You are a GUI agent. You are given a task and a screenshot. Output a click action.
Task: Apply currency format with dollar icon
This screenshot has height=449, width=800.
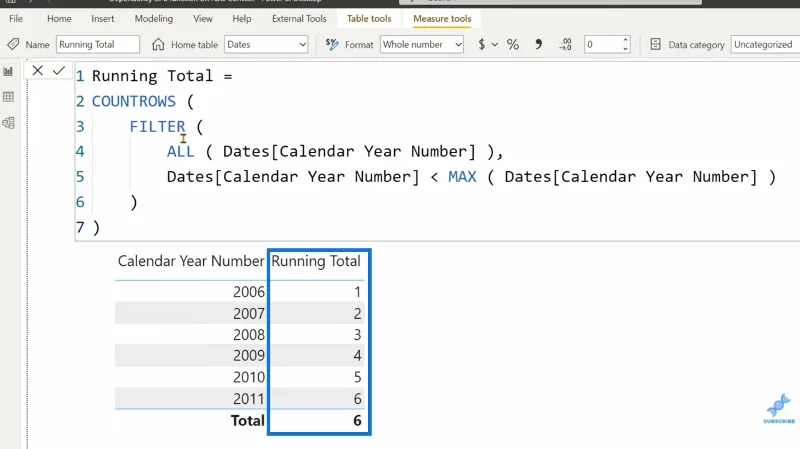(x=482, y=44)
